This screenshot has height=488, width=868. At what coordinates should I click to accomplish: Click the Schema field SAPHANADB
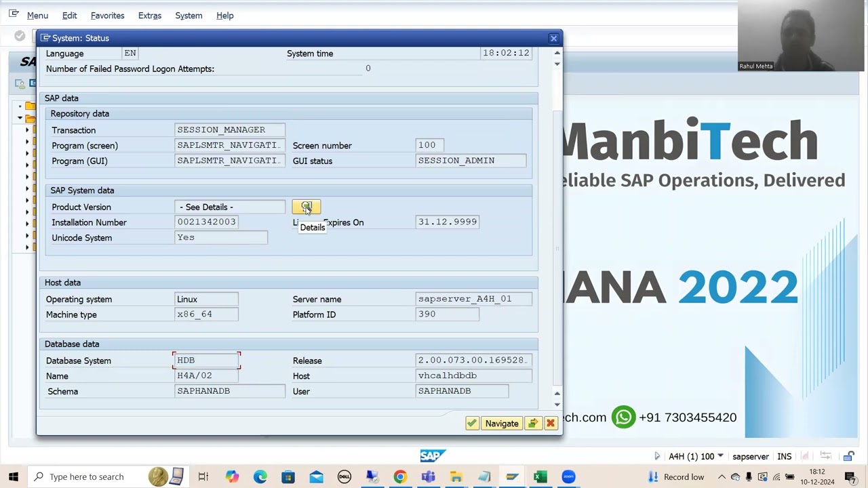point(230,391)
